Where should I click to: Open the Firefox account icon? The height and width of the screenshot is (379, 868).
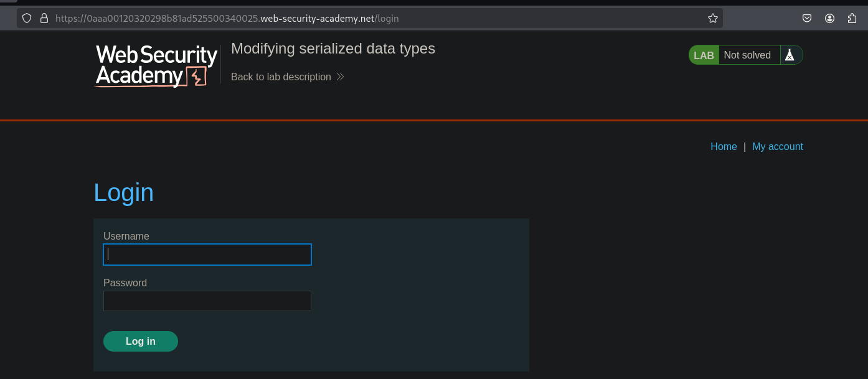[829, 19]
